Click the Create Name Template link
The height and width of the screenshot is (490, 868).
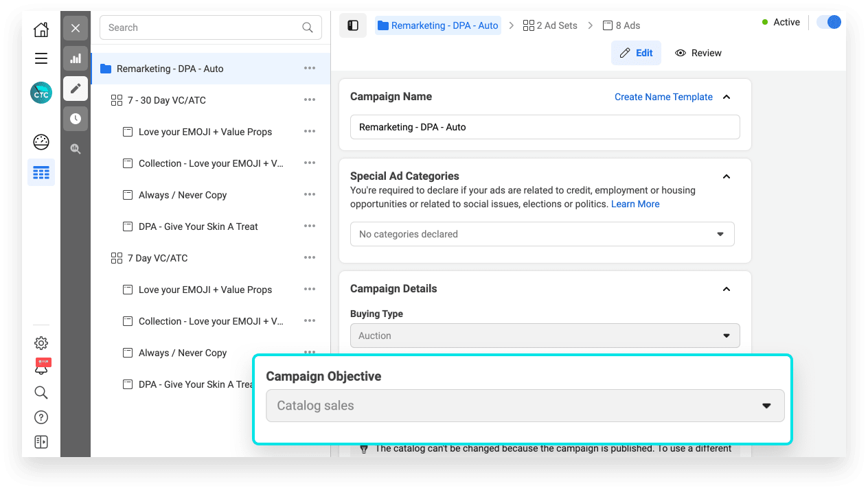coord(663,97)
